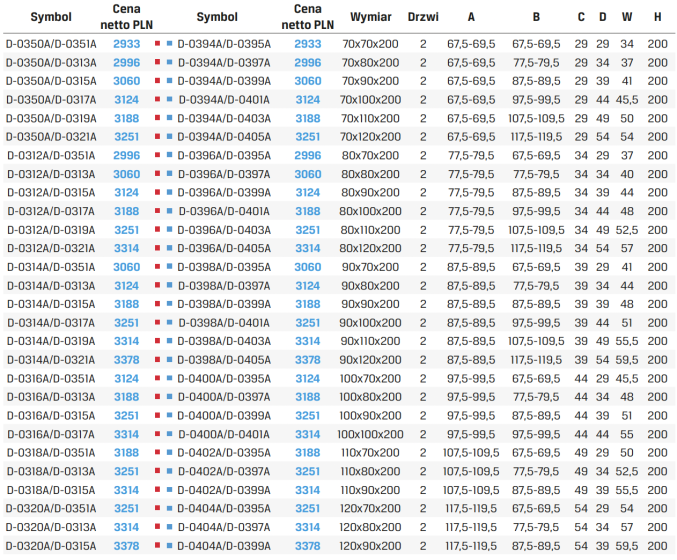
Task: Click A value 117,5-119,5 in the 120x70x200 row
Action: point(471,508)
